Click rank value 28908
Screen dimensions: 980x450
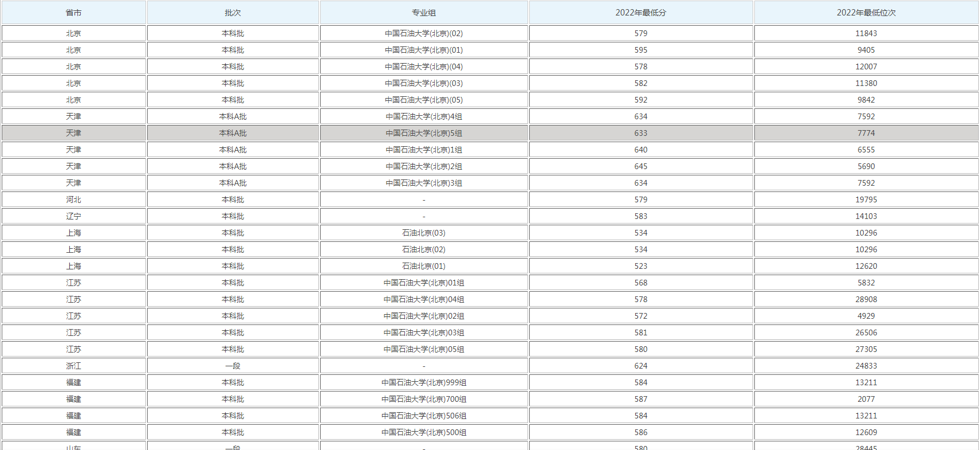tap(866, 299)
